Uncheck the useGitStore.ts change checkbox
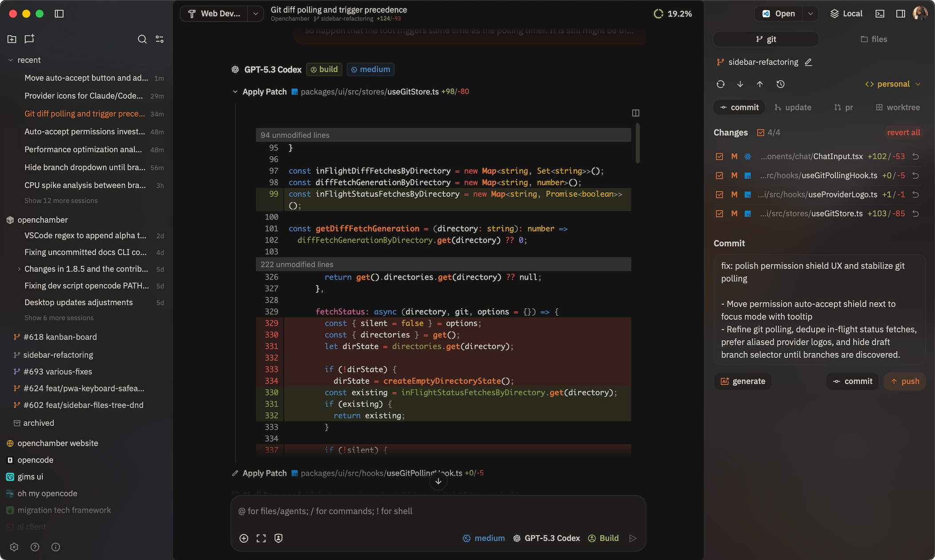This screenshot has width=935, height=560. [719, 214]
